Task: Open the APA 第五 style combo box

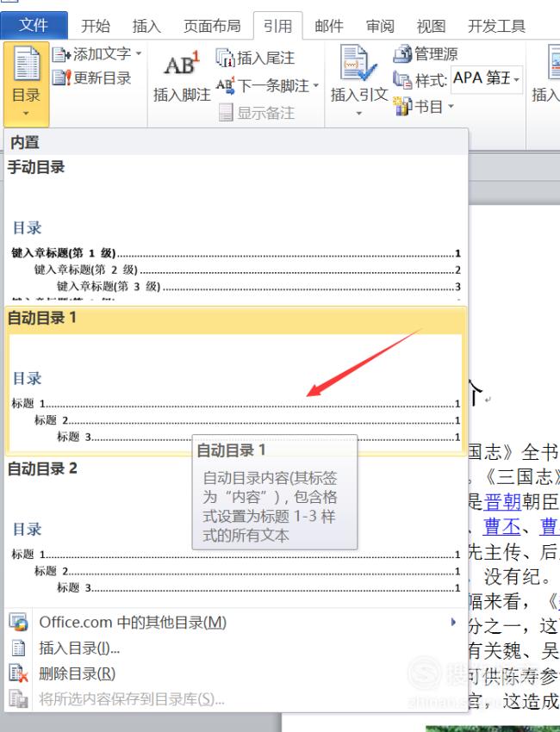Action: (x=487, y=79)
